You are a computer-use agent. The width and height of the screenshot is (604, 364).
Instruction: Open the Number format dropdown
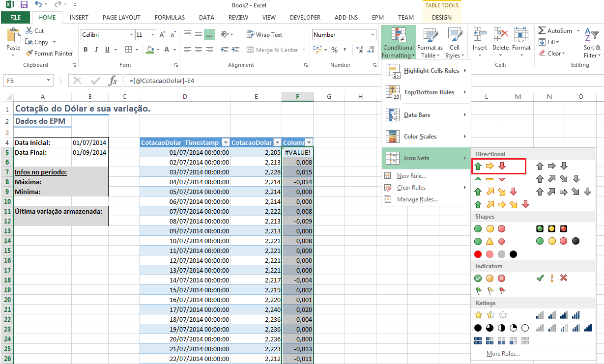coord(373,35)
